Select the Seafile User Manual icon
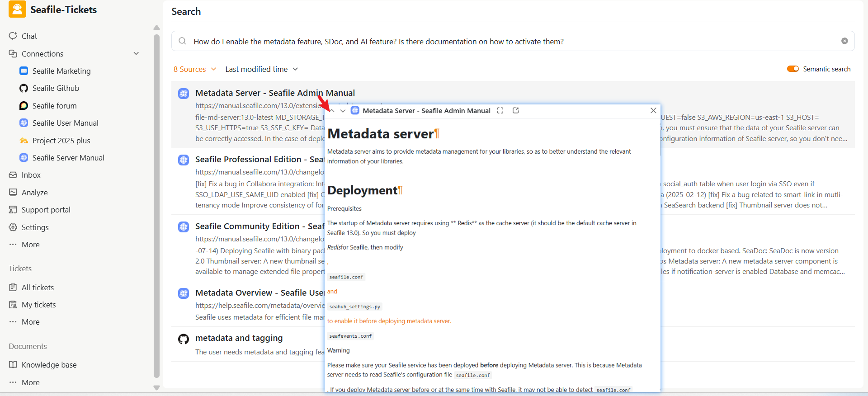This screenshot has width=868, height=396. point(24,123)
